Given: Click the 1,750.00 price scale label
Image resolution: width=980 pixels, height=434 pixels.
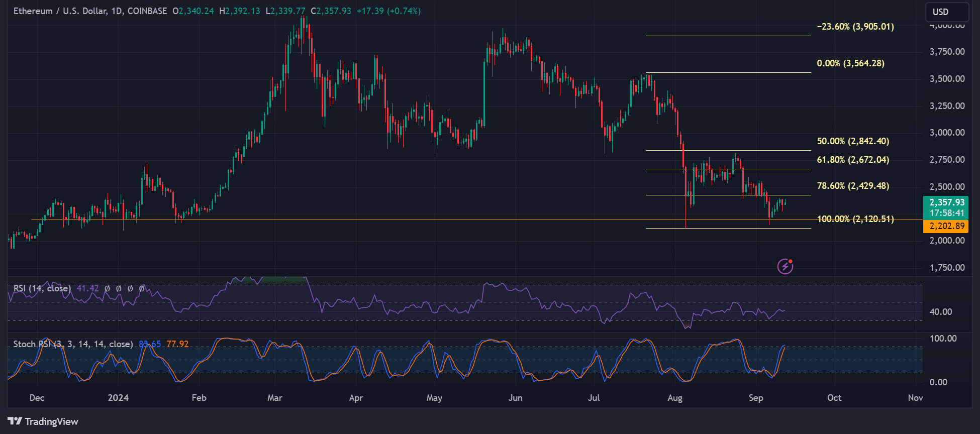Looking at the screenshot, I should (947, 268).
